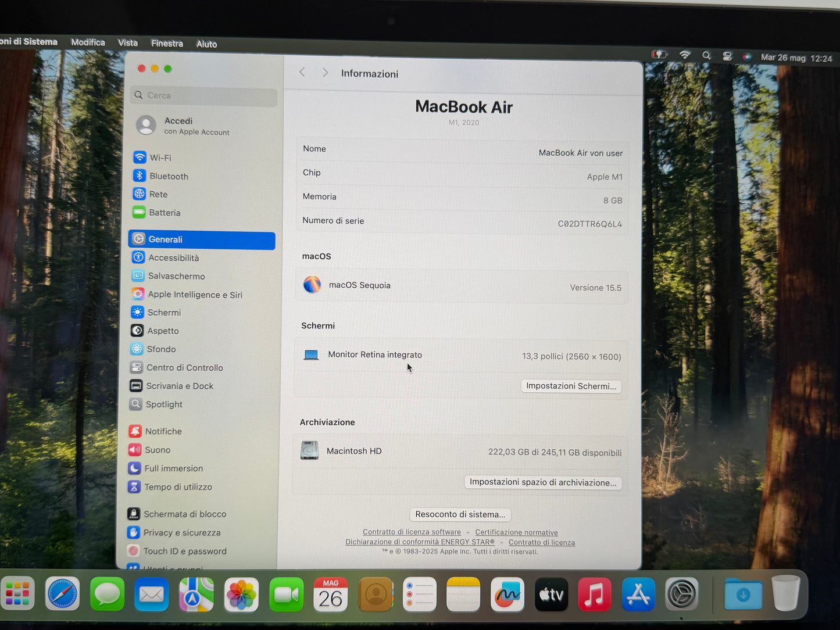Screen dimensions: 840x630
Task: Open Wi-Fi settings in sidebar
Action: (152, 157)
